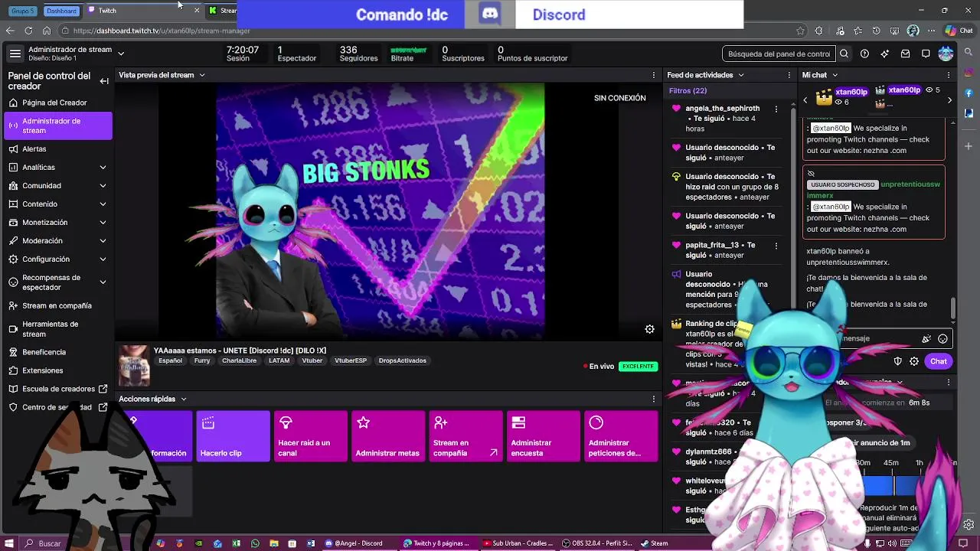The image size is (980, 551).
Task: Open Extensiones in the sidebar
Action: tap(58, 370)
